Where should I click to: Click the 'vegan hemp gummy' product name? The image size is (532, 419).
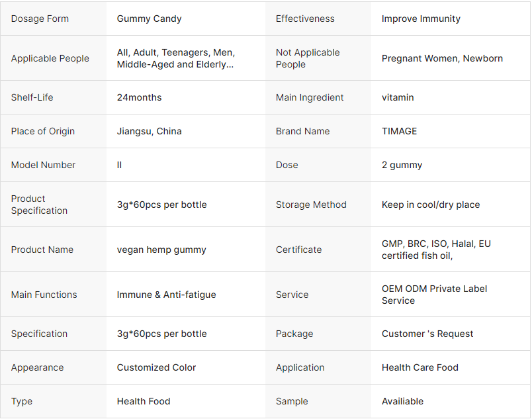tap(161, 250)
